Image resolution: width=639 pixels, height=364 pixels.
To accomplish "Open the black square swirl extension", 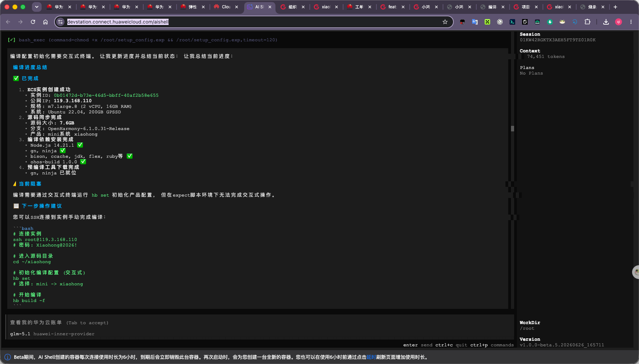I will coord(525,22).
